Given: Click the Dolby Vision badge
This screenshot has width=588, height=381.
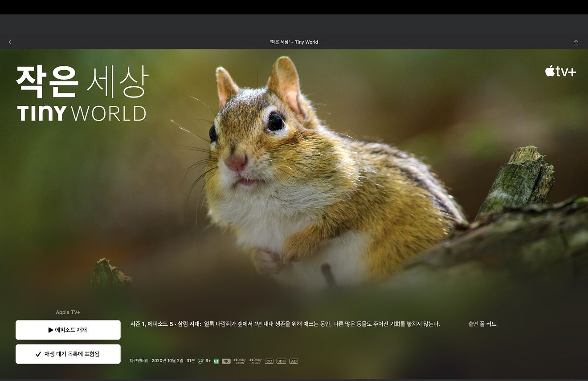Looking at the screenshot, I should [x=240, y=361].
